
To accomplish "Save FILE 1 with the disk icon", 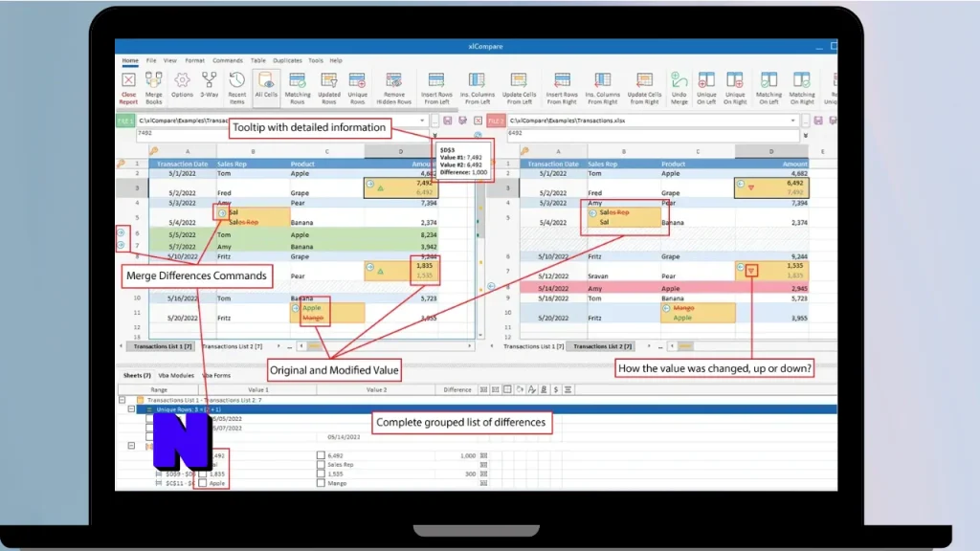I will pos(448,121).
